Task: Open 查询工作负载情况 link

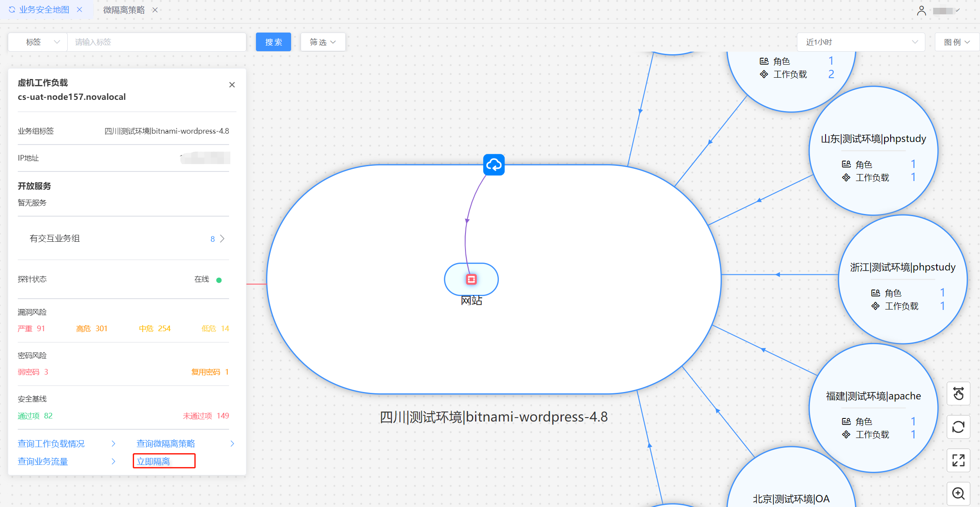Action: tap(51, 444)
